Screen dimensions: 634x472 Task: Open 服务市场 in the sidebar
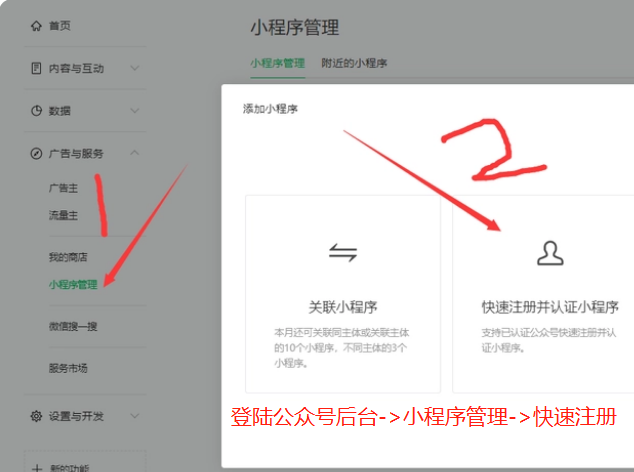pyautogui.click(x=68, y=368)
